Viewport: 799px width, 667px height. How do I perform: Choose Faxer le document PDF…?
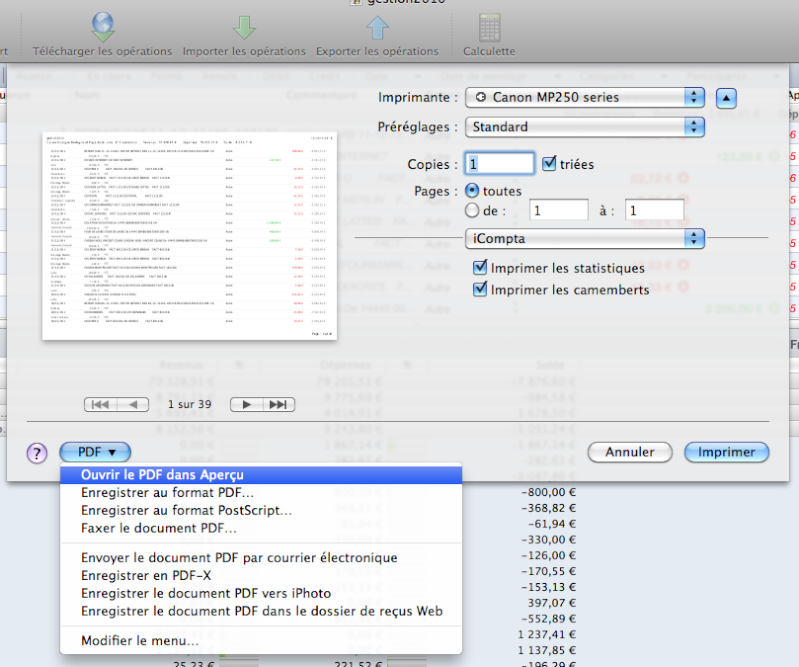coord(261,528)
